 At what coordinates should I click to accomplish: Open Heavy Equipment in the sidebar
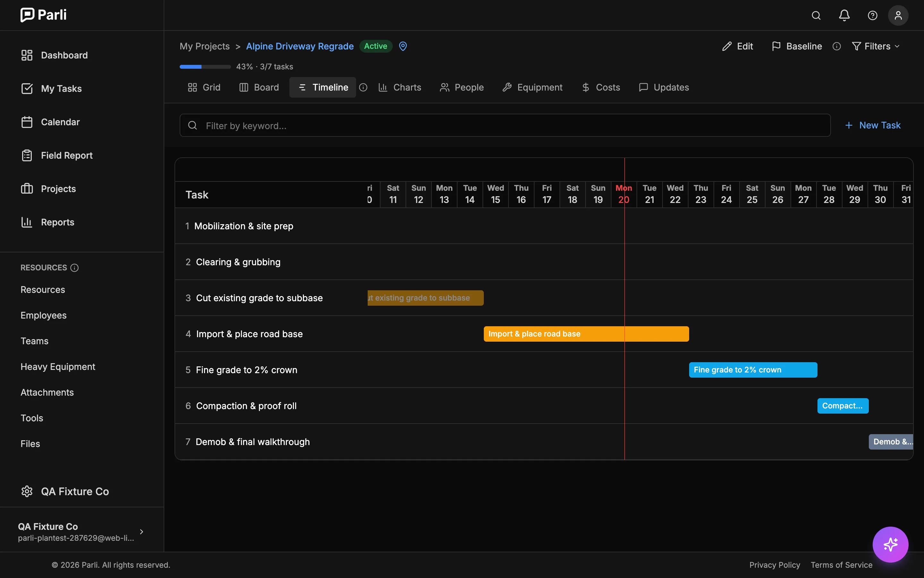pos(58,367)
